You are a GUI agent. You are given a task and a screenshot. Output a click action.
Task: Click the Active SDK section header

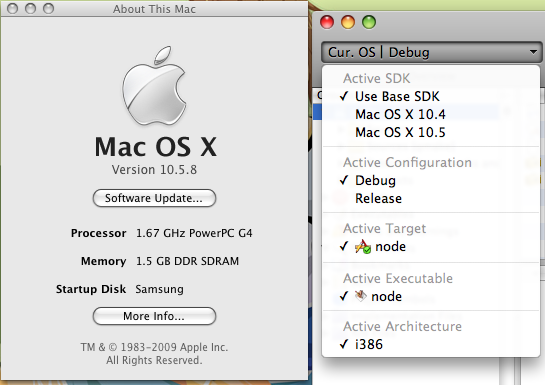click(x=377, y=78)
